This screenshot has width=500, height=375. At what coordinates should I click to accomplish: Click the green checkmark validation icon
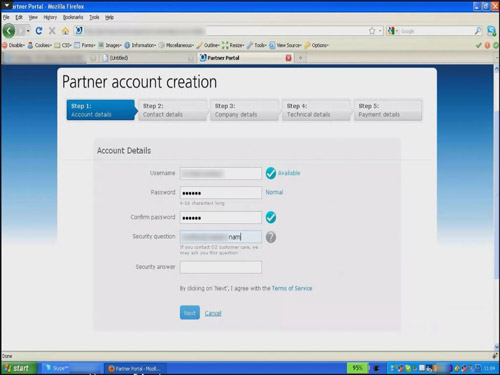pyautogui.click(x=479, y=45)
